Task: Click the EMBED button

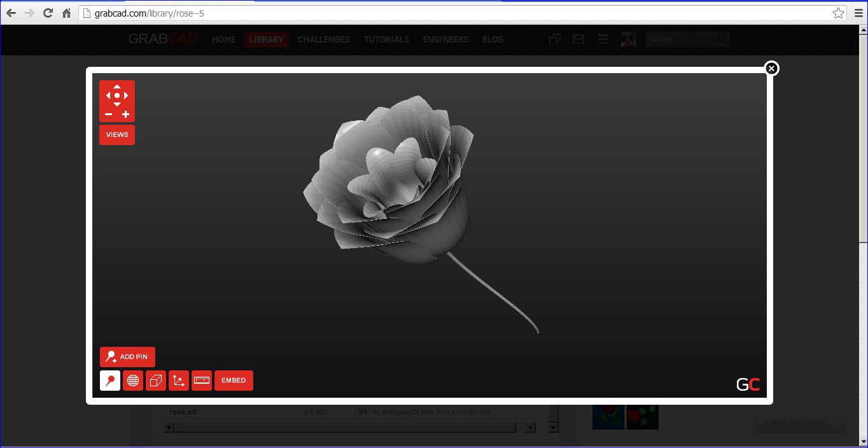Action: pos(234,381)
